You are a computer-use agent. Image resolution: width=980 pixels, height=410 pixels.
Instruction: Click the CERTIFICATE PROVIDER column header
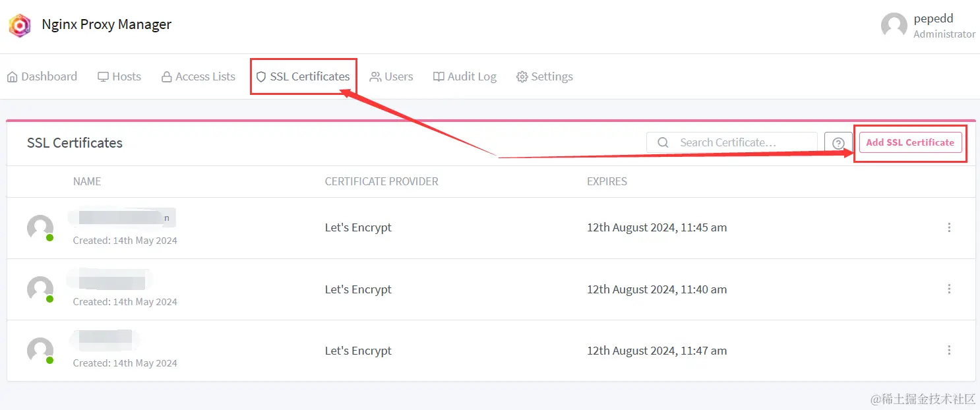(382, 181)
